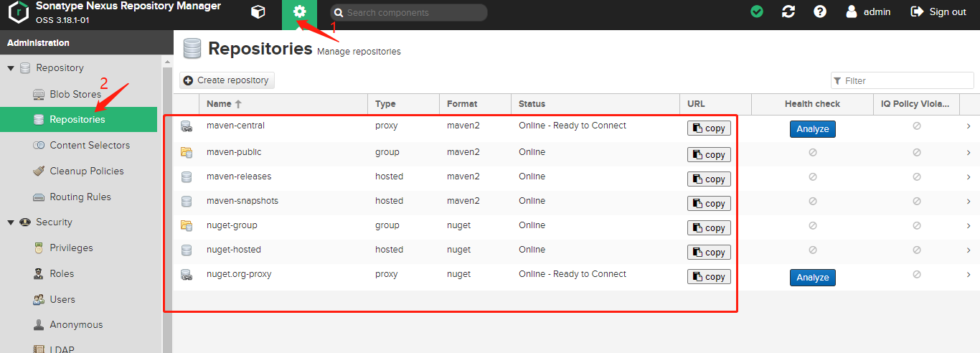Click the Routing Rules icon
This screenshot has width=980, height=353.
coord(39,197)
